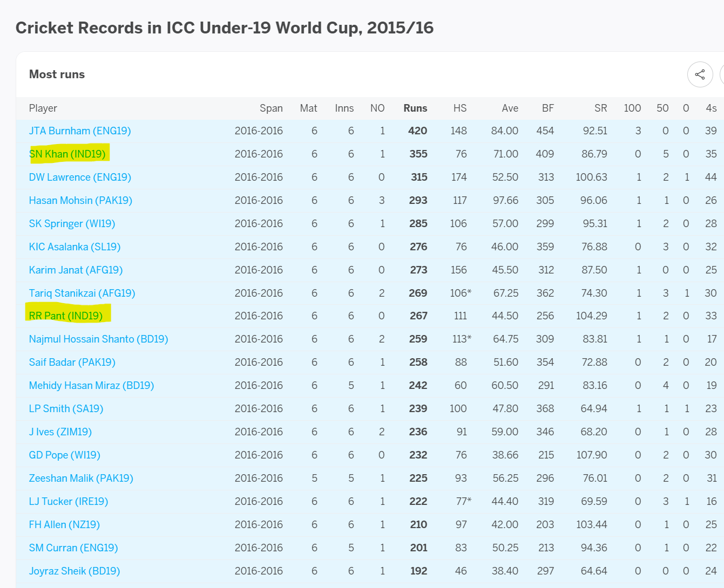Viewport: 724px width, 588px height.
Task: Click average 97.66 for Hasan Mohsin
Action: [x=505, y=200]
